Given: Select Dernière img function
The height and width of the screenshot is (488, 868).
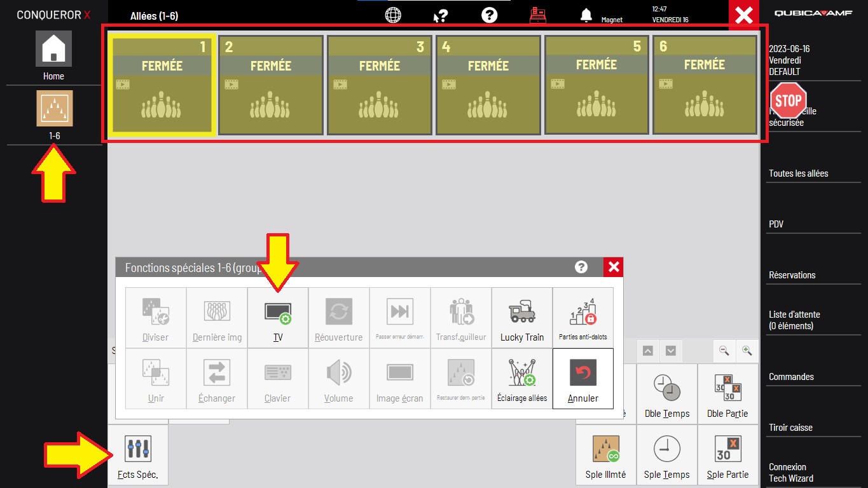Looking at the screenshot, I should pos(217,318).
